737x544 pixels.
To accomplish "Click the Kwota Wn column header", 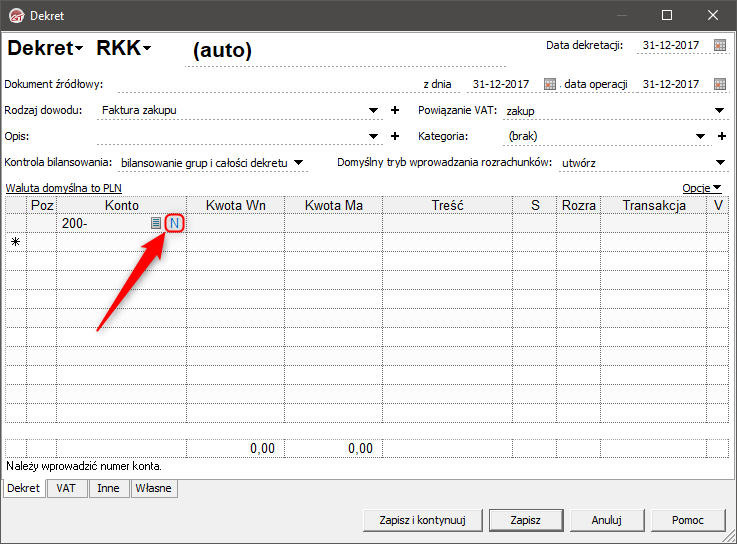I will [235, 205].
